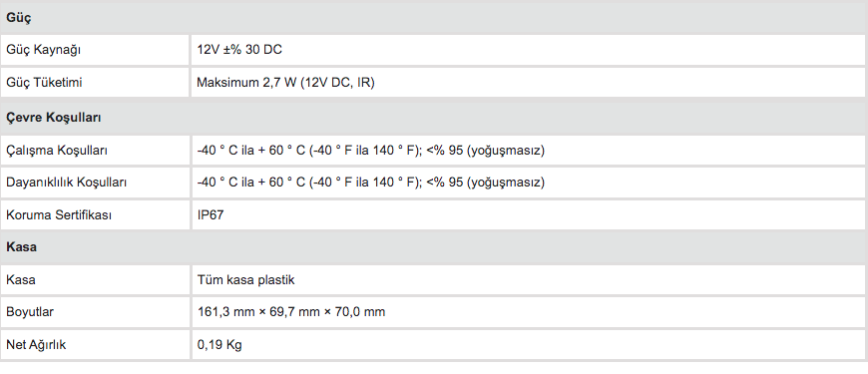Click the 0,19 Kg weight value
868x374 pixels.
coord(219,345)
